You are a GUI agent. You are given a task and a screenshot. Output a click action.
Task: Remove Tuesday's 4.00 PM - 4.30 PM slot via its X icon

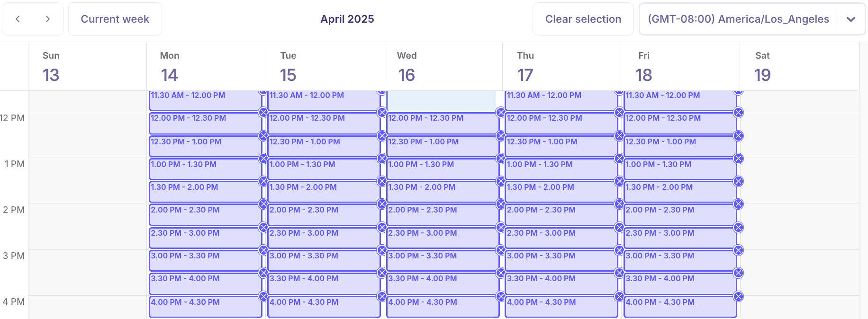click(381, 297)
